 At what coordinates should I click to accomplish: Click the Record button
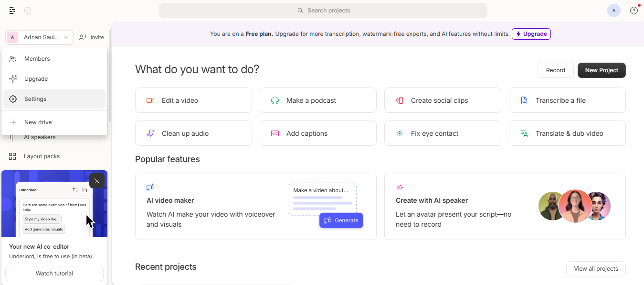pos(555,70)
